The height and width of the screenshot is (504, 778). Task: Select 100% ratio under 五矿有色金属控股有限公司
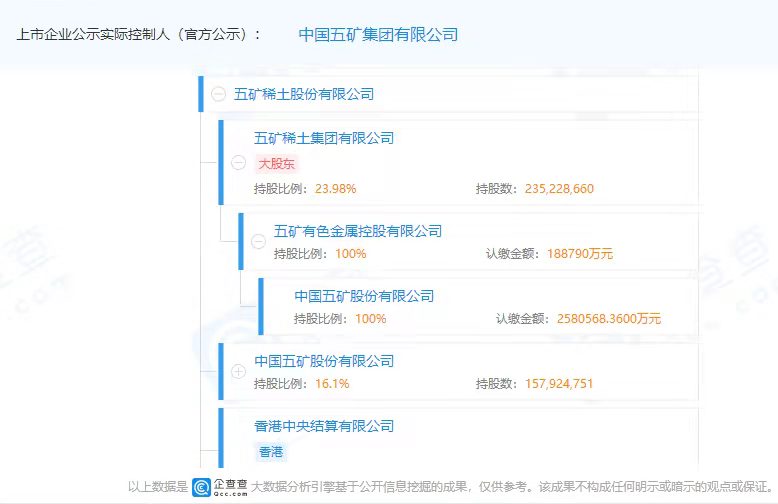350,254
